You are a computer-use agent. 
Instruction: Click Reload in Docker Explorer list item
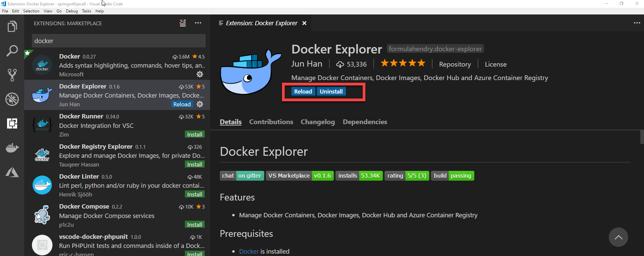[x=182, y=104]
